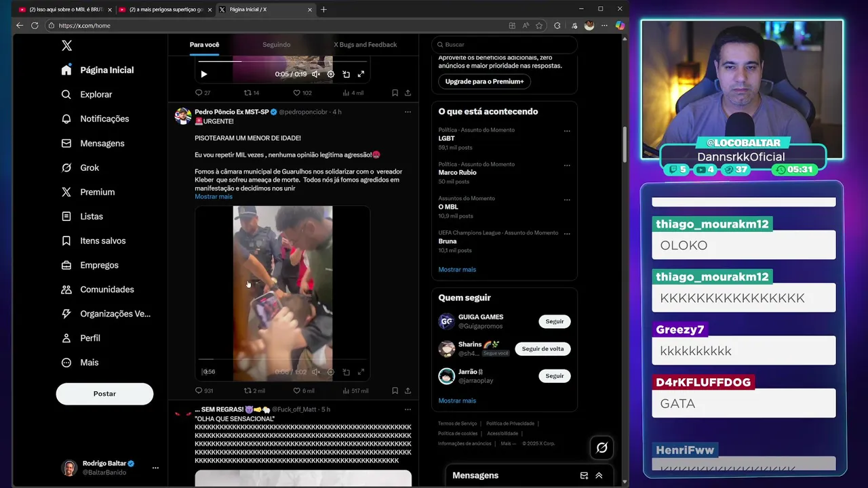Image resolution: width=868 pixels, height=488 pixels.
Task: Repost the post with 14 reposts
Action: pyautogui.click(x=252, y=93)
